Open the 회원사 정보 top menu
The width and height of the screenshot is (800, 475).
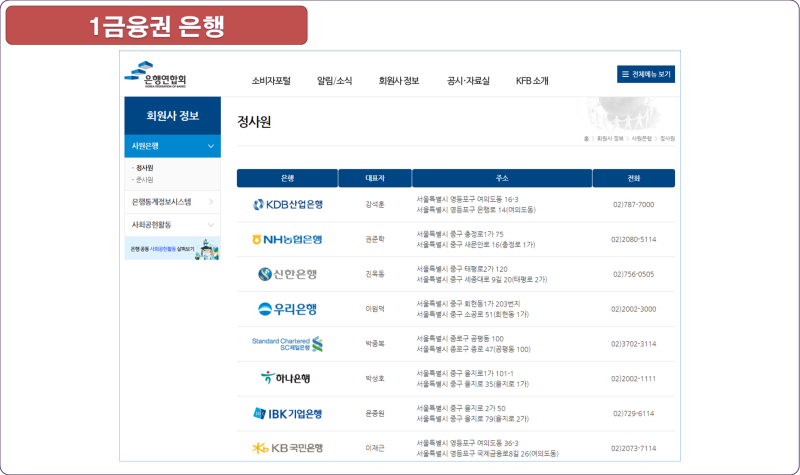[398, 81]
